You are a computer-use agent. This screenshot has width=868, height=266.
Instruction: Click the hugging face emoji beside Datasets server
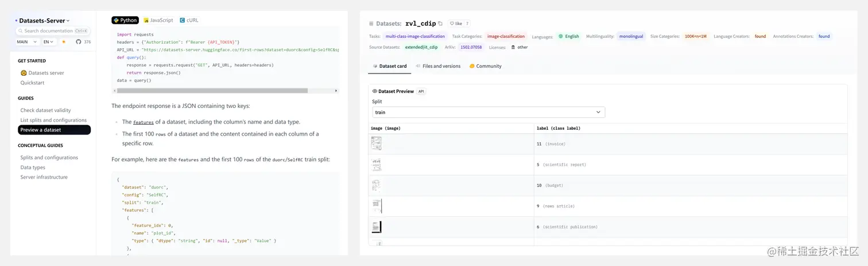(24, 73)
